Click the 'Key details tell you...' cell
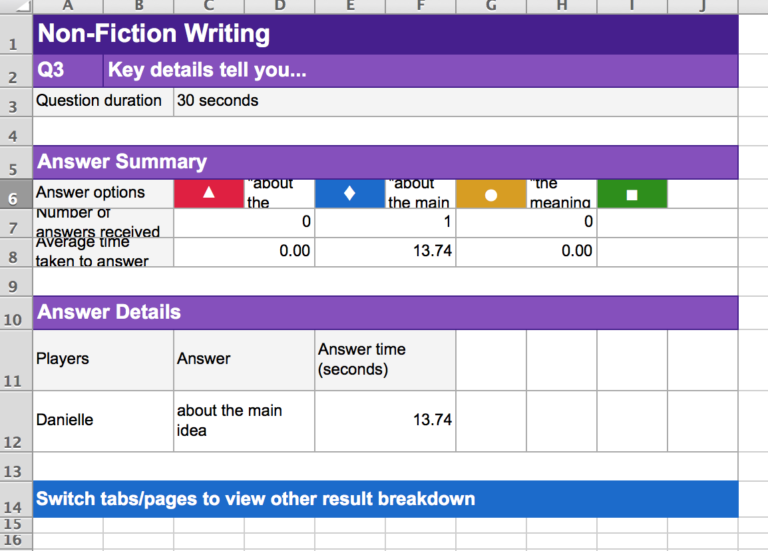Viewport: 768px width, 551px height. coord(420,71)
